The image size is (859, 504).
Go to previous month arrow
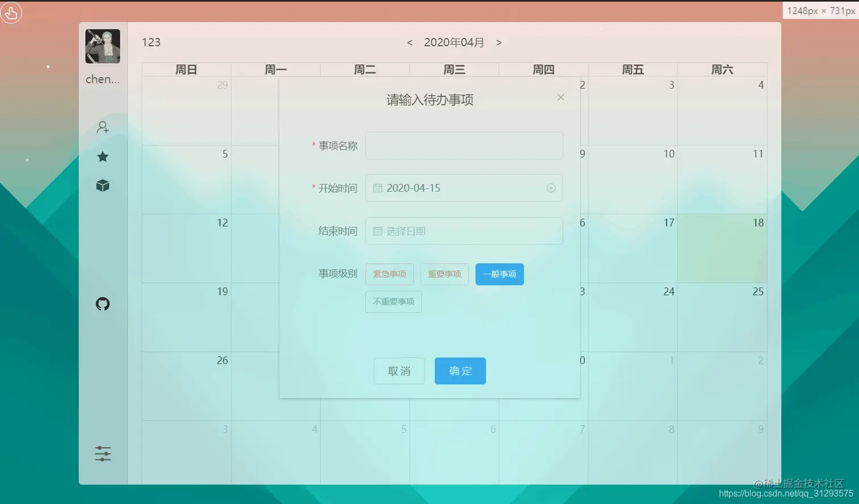click(x=410, y=43)
